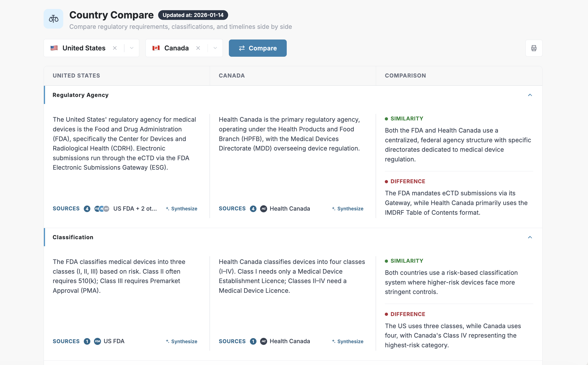Click Health Canada source icon in Regulatory Agency
588x365 pixels.
point(263,209)
